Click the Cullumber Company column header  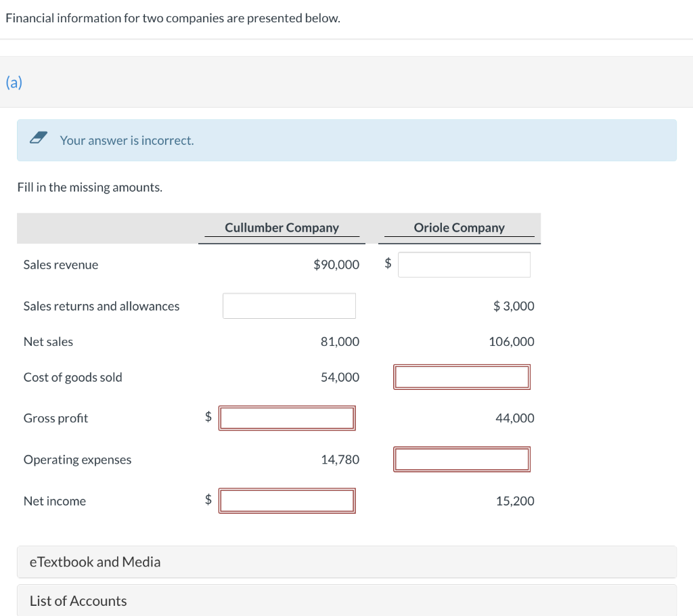(282, 228)
